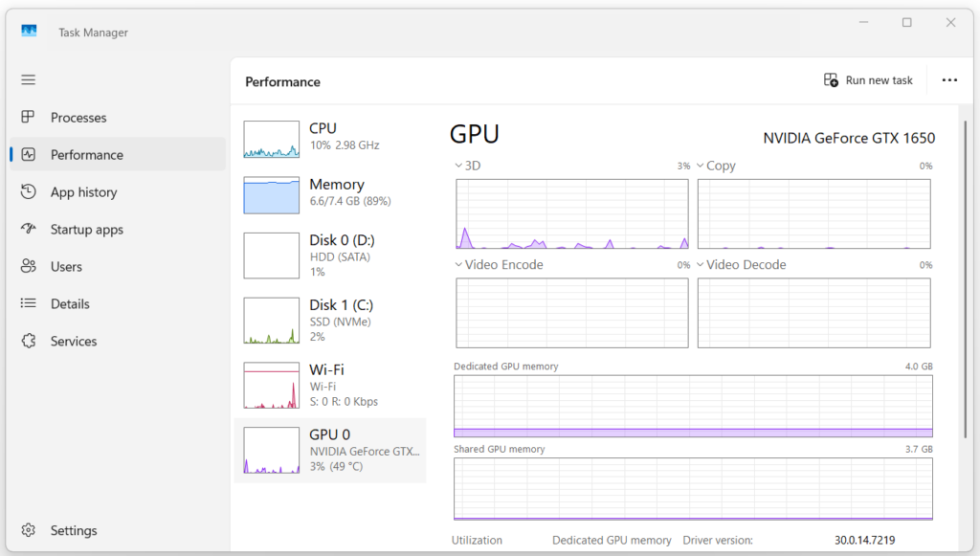Click the Disk 0 (D:) title
Image resolution: width=980 pixels, height=556 pixels.
click(x=342, y=240)
